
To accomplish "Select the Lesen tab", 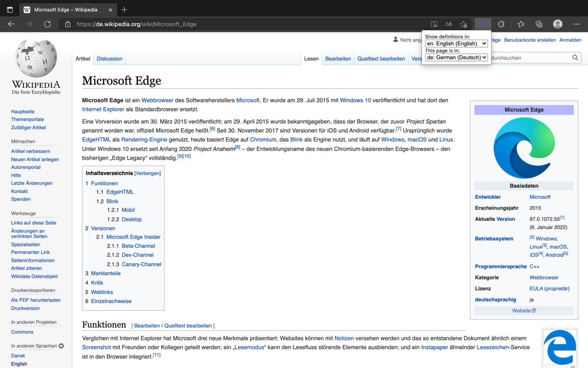I will 311,59.
